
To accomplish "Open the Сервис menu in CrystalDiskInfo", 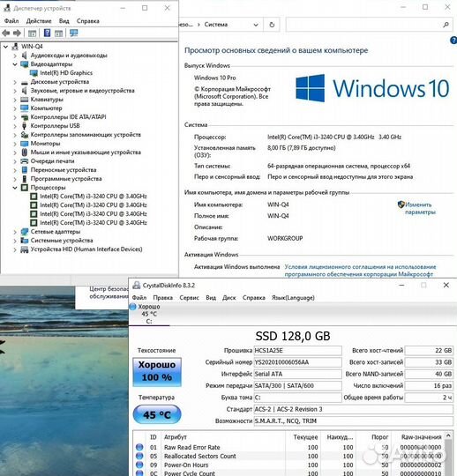I will (x=189, y=298).
